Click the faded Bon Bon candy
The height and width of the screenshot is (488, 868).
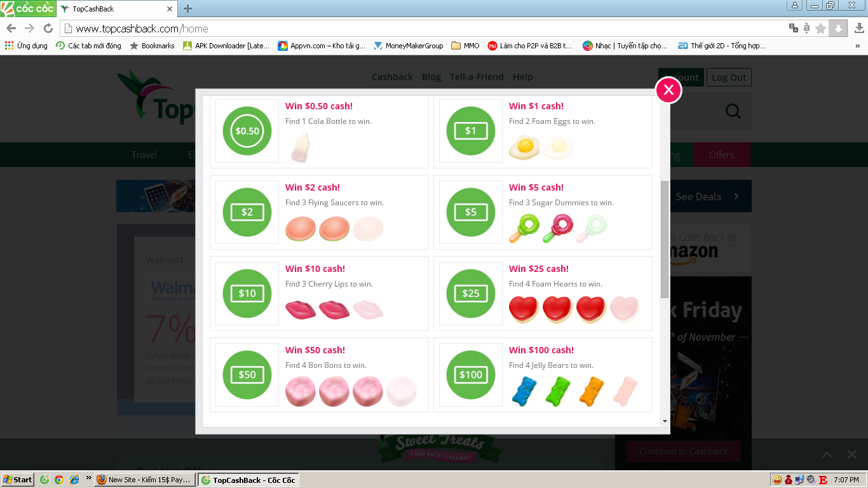pyautogui.click(x=401, y=391)
